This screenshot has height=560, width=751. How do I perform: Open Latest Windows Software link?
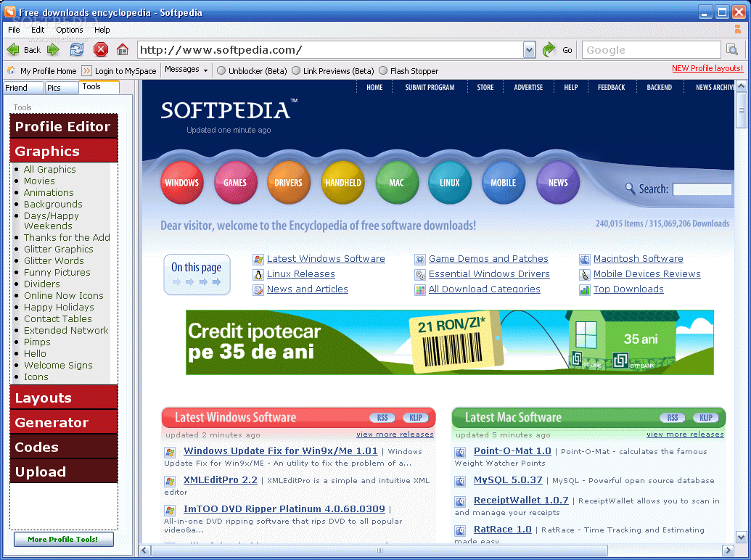(x=326, y=258)
